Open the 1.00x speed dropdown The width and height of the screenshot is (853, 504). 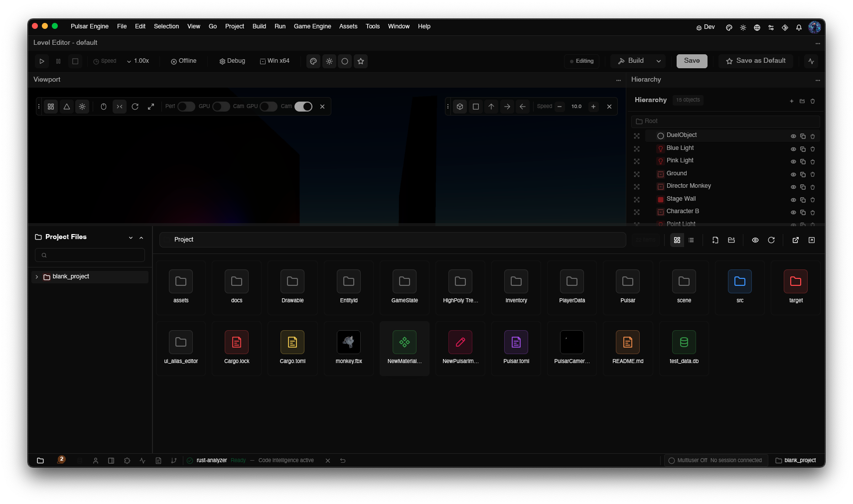(138, 61)
